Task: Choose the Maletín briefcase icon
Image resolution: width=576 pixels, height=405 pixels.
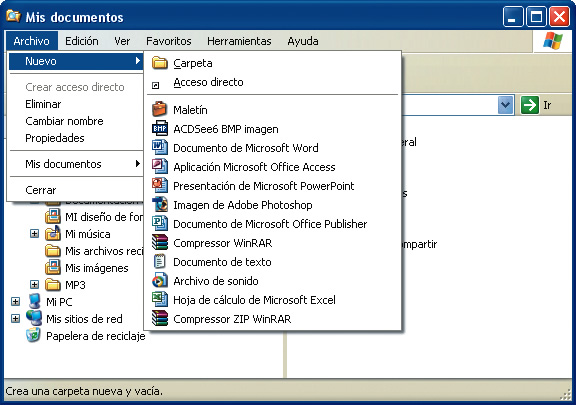Action: [x=160, y=110]
